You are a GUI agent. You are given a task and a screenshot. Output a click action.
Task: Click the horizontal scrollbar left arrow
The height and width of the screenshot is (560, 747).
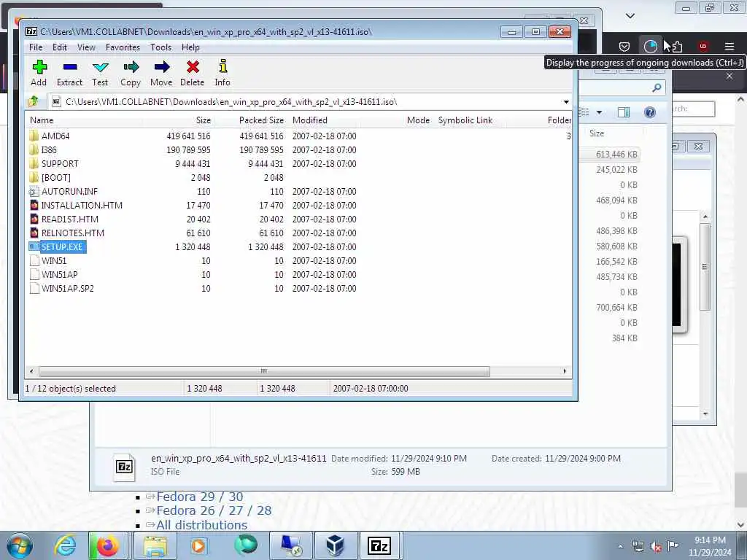tap(31, 371)
